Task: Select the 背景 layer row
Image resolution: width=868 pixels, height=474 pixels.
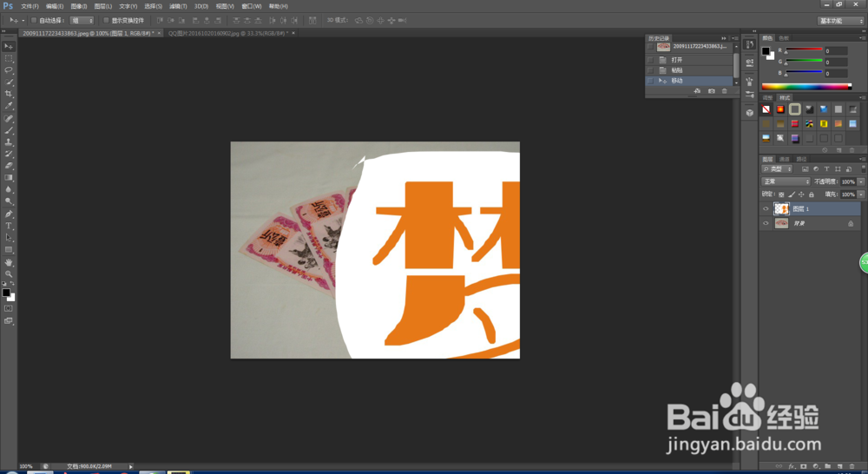Action: tap(811, 223)
